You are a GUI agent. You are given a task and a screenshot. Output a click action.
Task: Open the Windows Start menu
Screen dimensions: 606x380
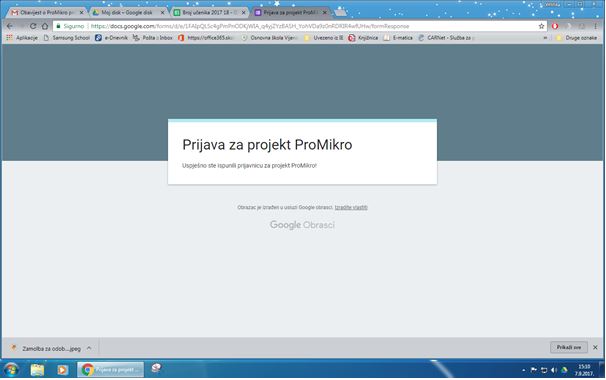point(11,370)
